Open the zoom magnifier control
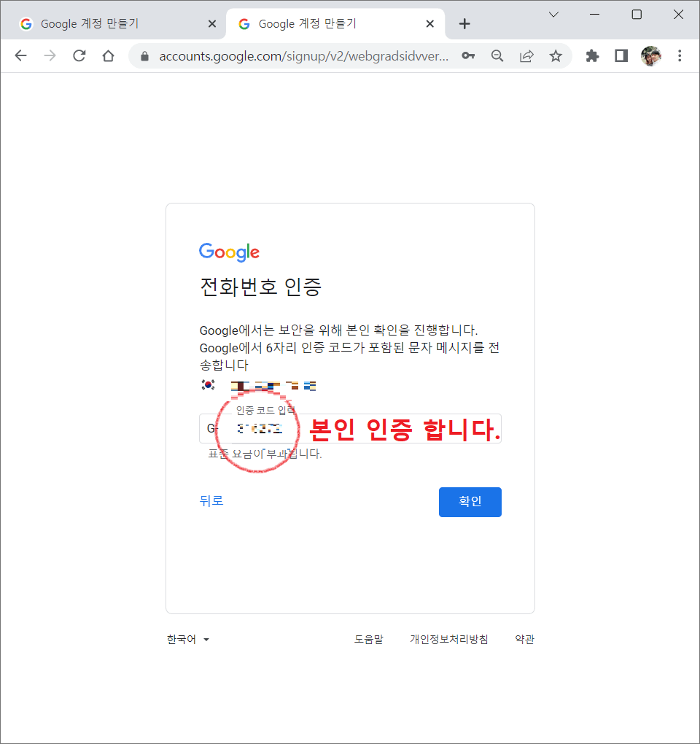This screenshot has width=700, height=744. [x=497, y=56]
